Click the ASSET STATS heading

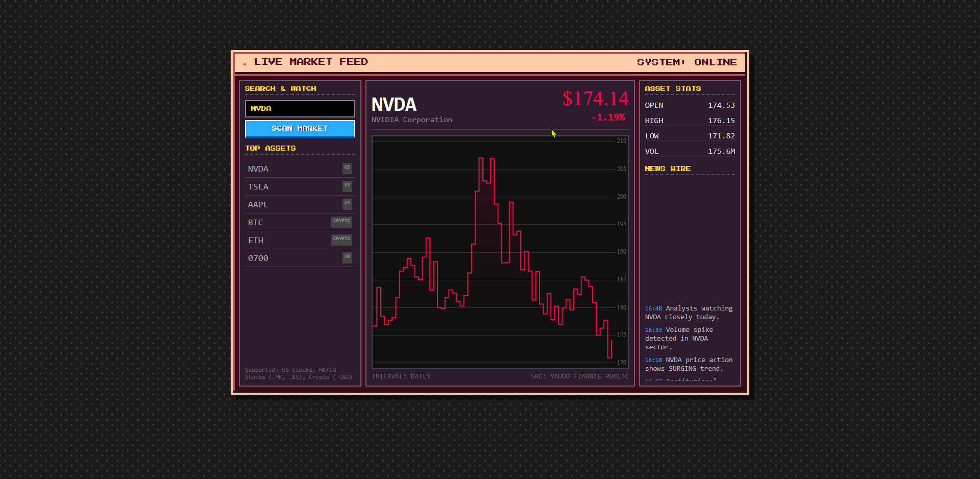(x=673, y=88)
